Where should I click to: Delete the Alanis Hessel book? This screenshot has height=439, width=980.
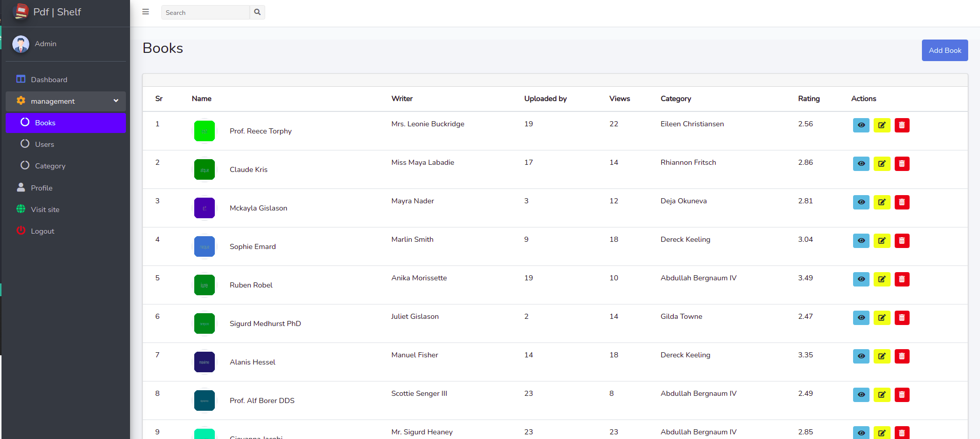pyautogui.click(x=902, y=356)
